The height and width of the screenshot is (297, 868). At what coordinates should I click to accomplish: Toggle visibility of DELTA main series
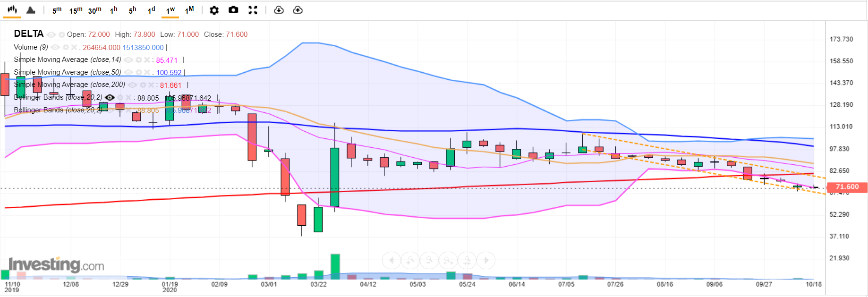(51, 34)
